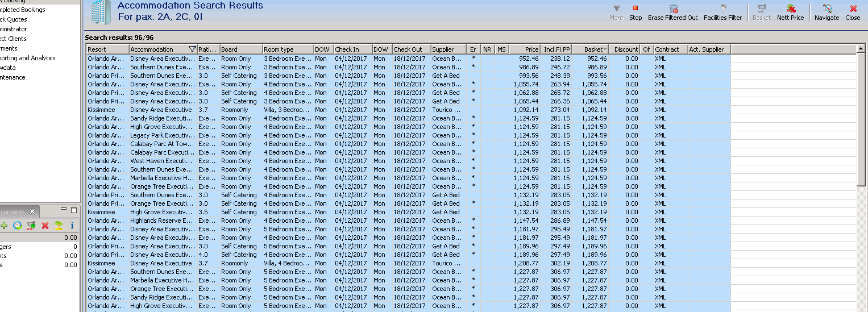868x312 pixels.
Task: Select the 952.46 price row
Action: click(408, 58)
